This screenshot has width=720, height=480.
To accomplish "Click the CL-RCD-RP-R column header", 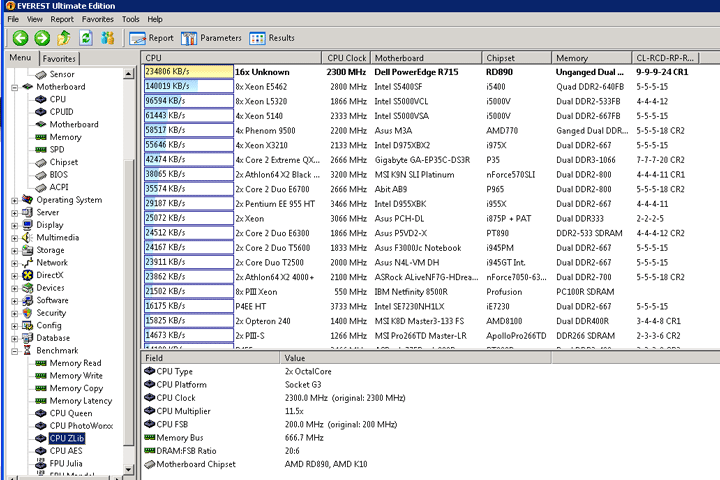I will [665, 58].
